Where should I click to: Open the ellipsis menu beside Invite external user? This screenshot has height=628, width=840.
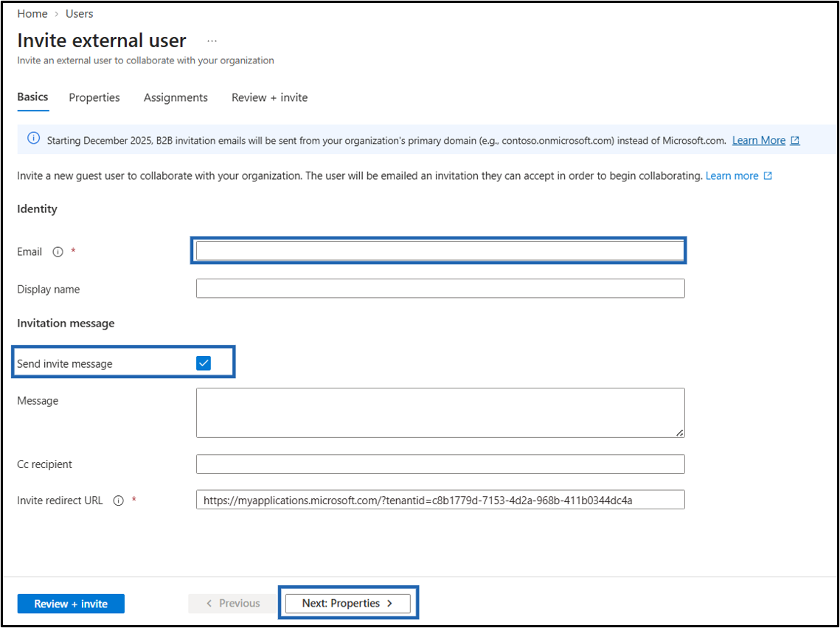212,41
